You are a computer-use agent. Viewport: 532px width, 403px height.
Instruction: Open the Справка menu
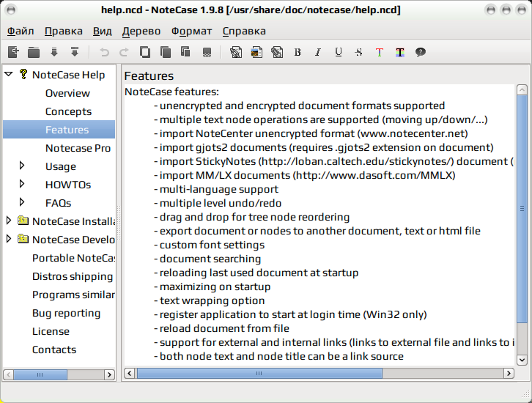(x=244, y=32)
